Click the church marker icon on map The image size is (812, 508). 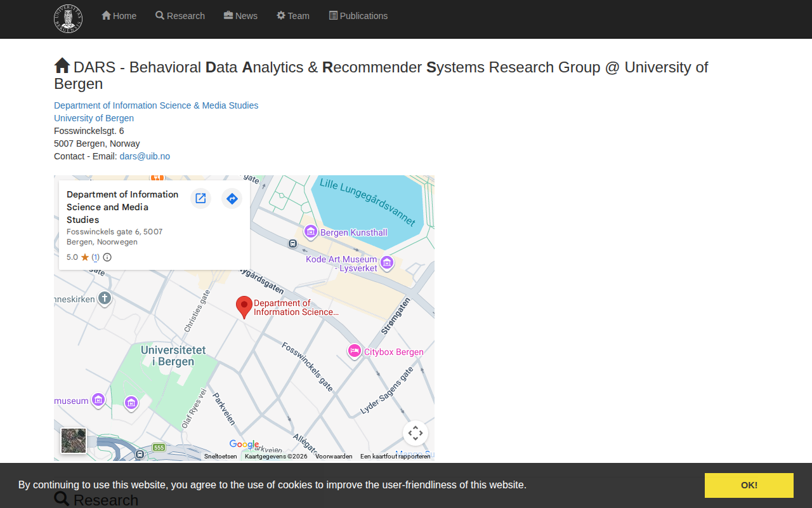click(105, 298)
